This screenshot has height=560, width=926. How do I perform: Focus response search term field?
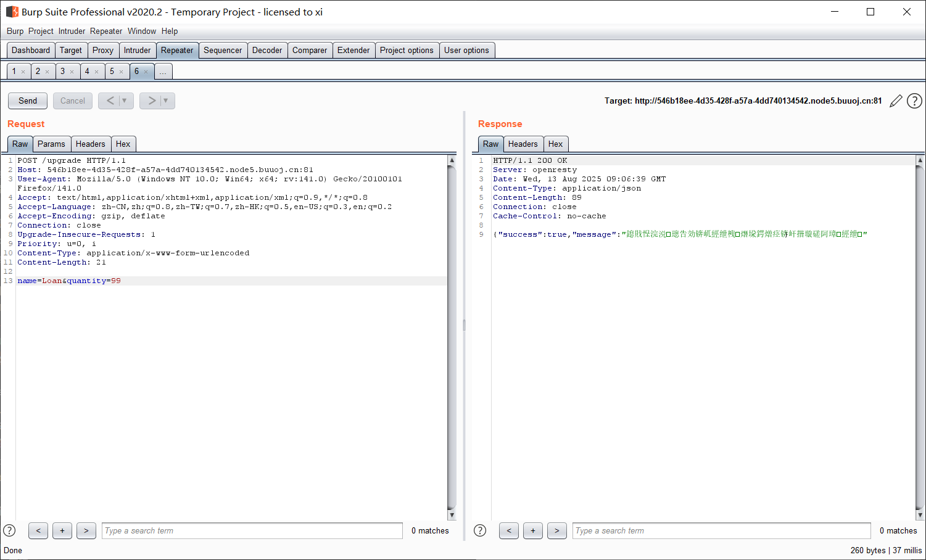tap(722, 530)
